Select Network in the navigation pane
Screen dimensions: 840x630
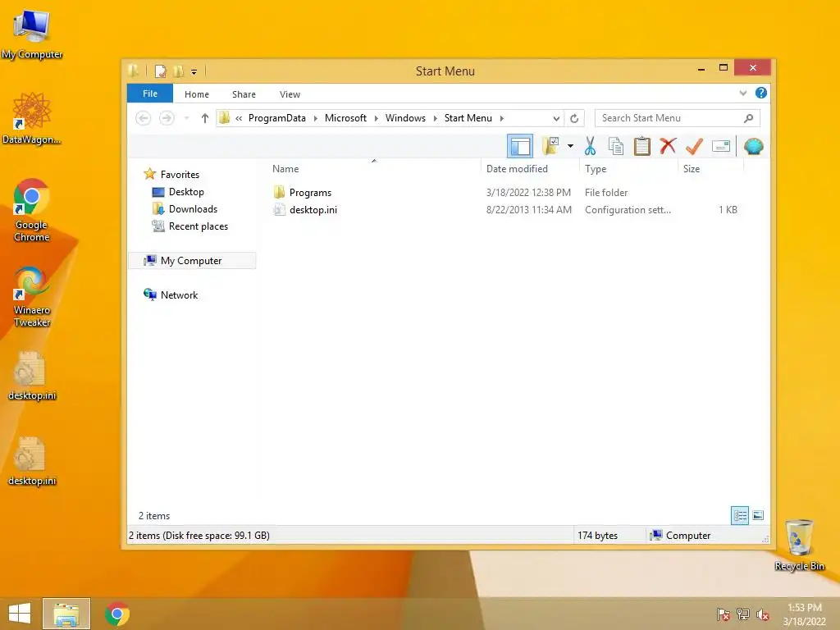179,294
